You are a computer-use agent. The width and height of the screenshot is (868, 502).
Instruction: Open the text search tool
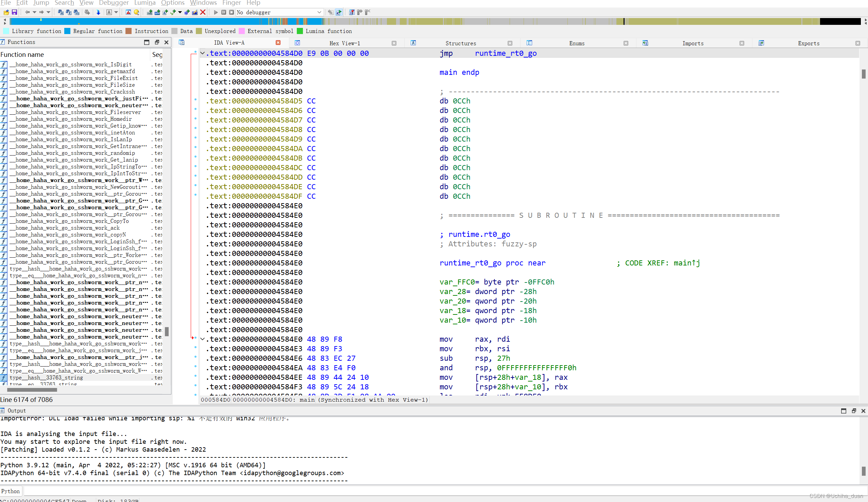click(69, 12)
